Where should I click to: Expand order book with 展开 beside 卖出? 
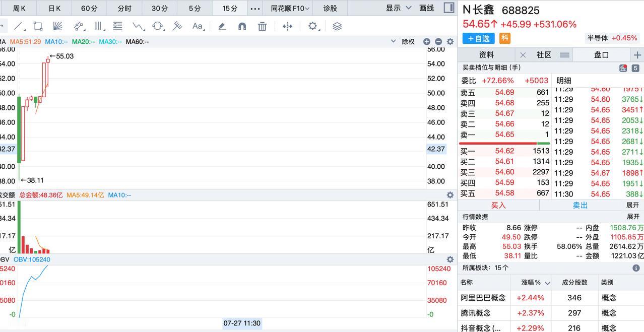(633, 205)
